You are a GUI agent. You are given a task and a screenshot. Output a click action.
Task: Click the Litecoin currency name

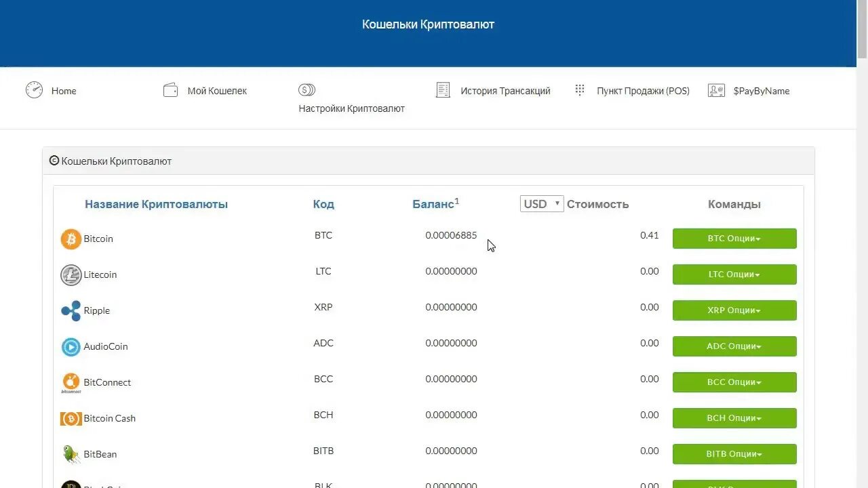(100, 274)
